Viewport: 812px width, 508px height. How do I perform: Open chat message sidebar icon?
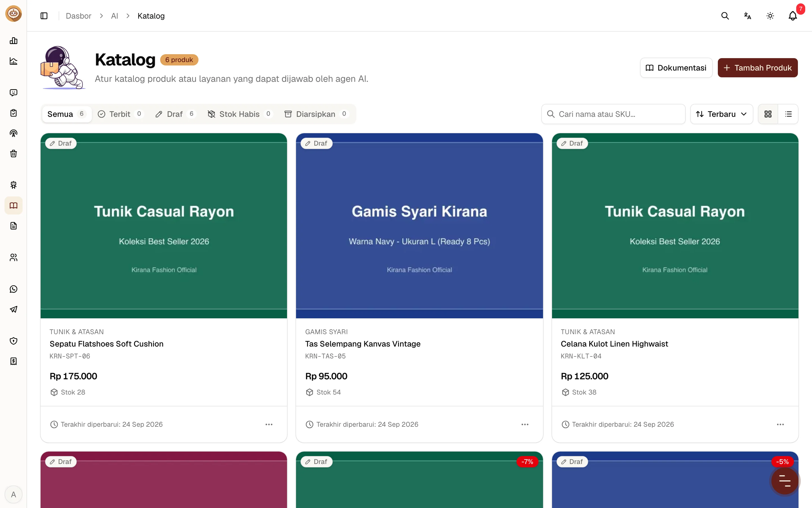coord(14,92)
